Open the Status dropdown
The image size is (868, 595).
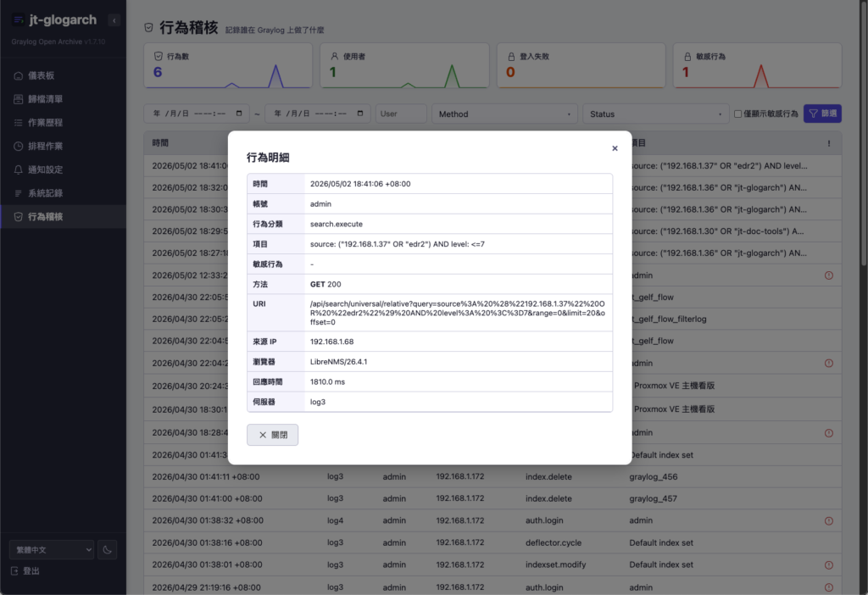[x=655, y=114]
